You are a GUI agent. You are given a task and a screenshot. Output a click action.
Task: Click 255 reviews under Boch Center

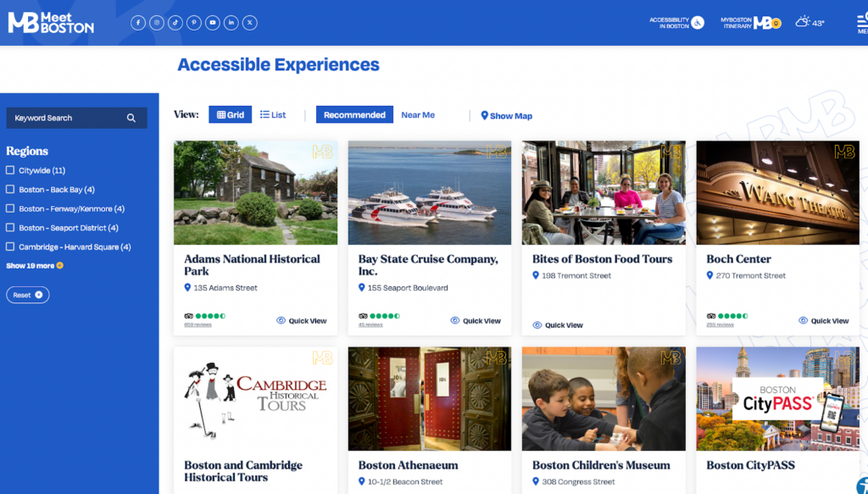pos(720,325)
